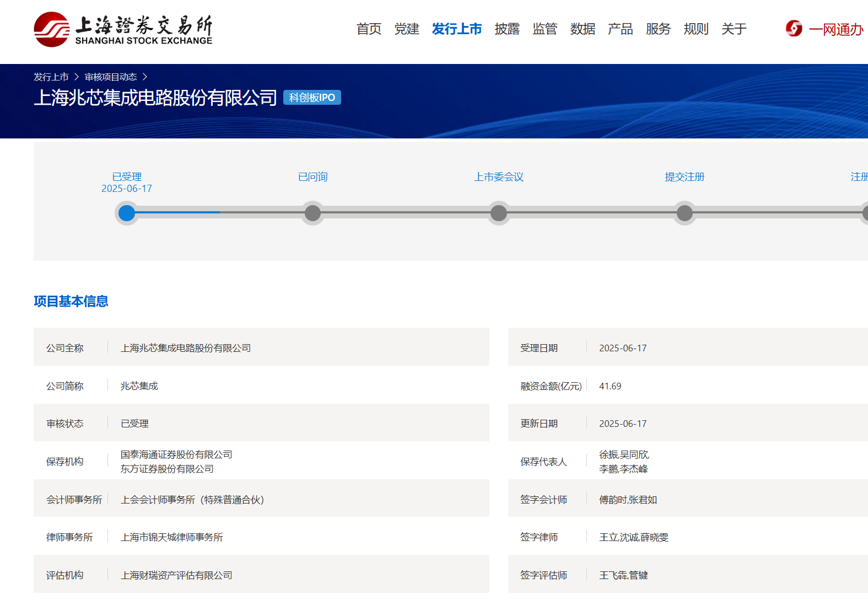Click the 融资金额 value 41.69
The height and width of the screenshot is (605, 868).
610,386
